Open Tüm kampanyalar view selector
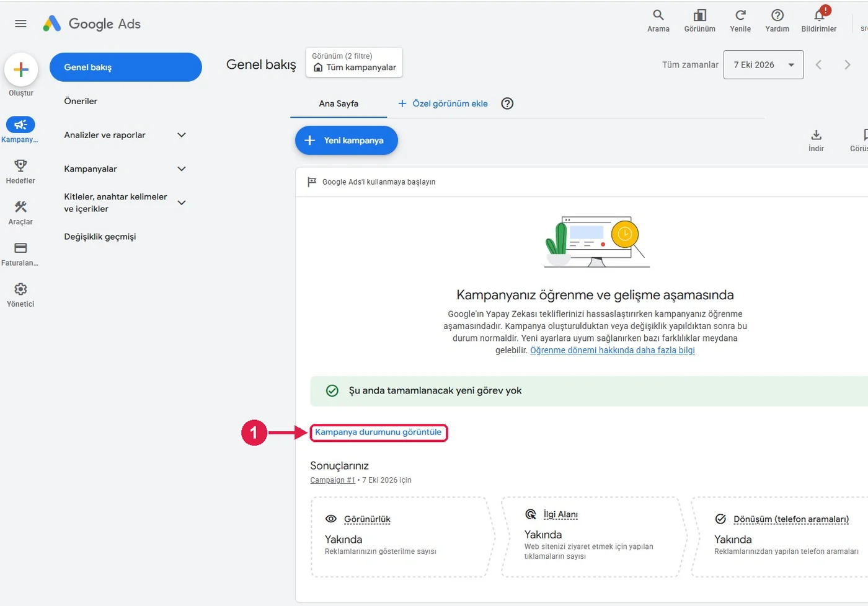This screenshot has height=606, width=868. (354, 63)
